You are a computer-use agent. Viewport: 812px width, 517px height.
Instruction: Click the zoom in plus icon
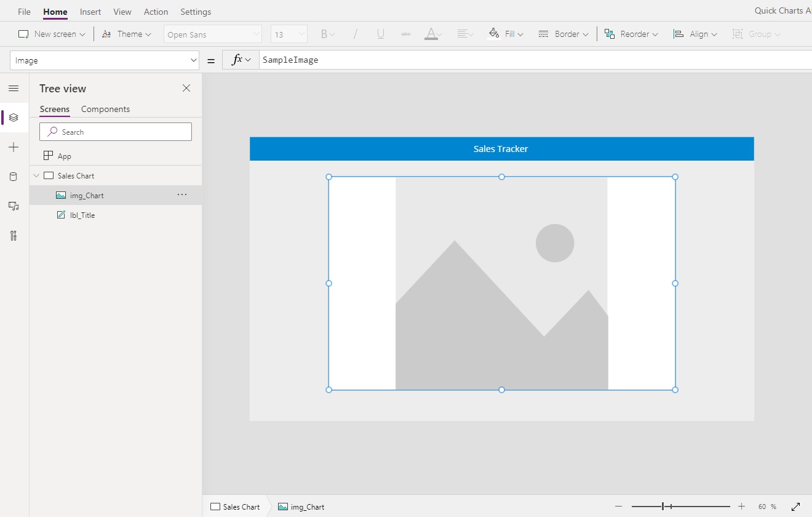point(741,507)
